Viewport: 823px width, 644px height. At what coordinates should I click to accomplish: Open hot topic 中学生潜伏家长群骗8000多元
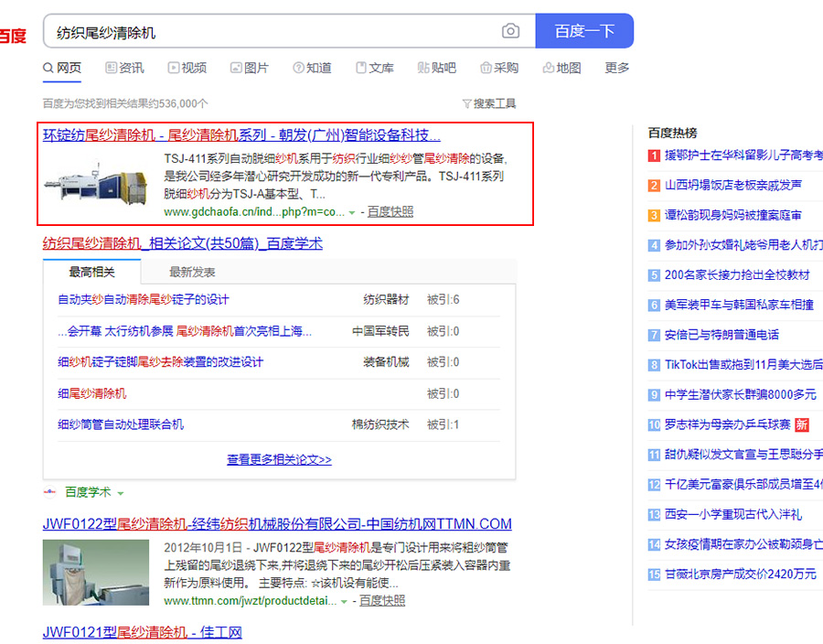click(740, 394)
